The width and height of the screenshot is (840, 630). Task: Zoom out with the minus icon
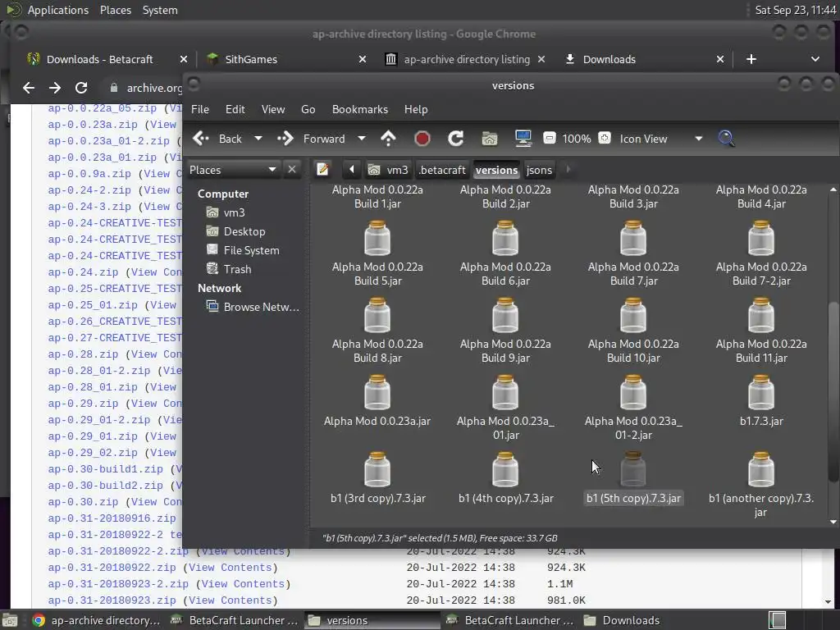549,138
